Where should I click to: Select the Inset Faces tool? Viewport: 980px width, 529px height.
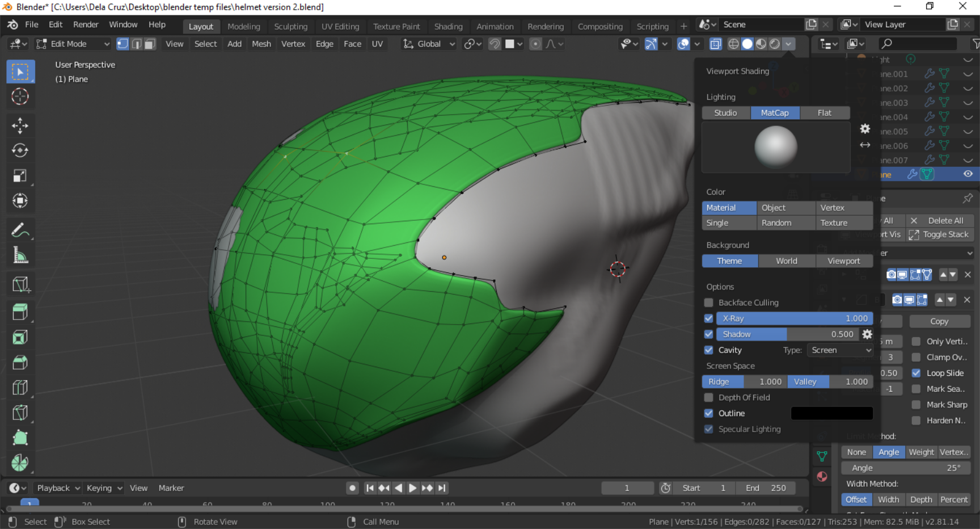20,338
